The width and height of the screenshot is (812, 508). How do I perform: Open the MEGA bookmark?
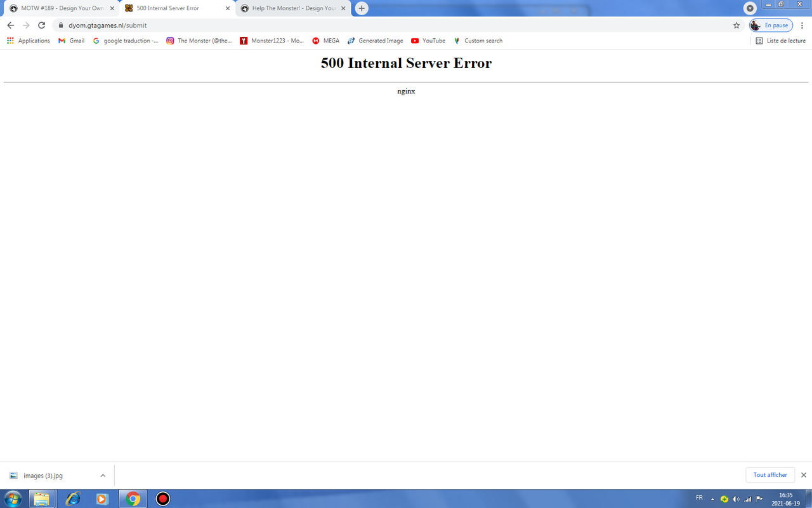pyautogui.click(x=325, y=41)
